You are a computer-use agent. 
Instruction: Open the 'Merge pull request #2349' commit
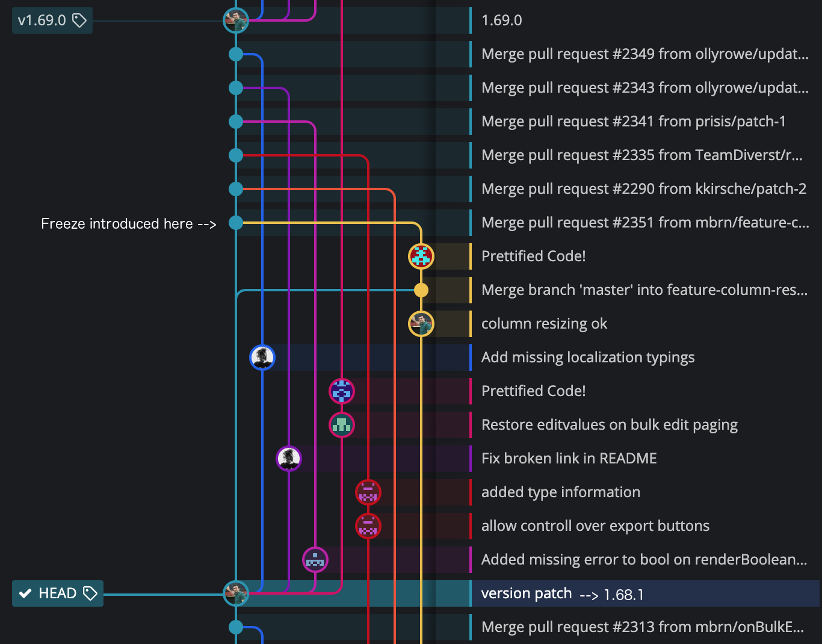pyautogui.click(x=644, y=54)
